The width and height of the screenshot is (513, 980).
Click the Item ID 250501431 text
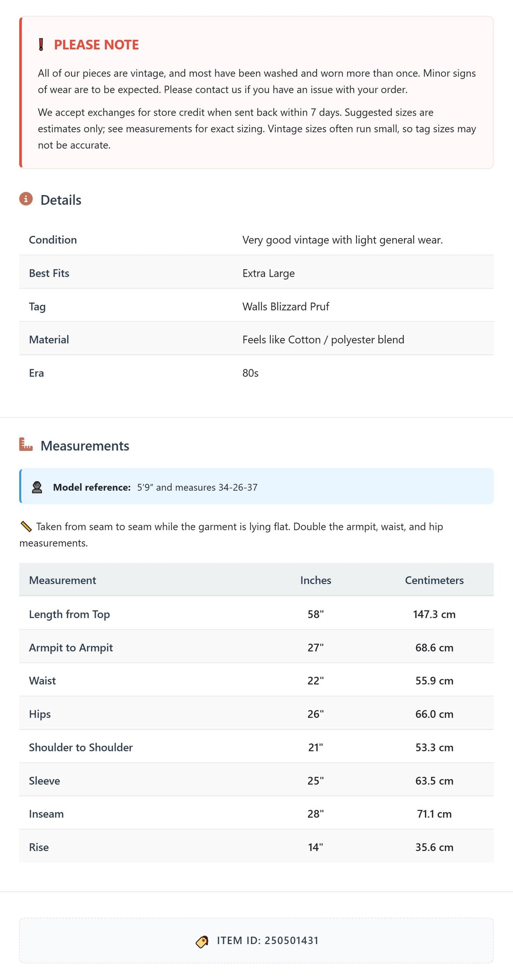[268, 941]
